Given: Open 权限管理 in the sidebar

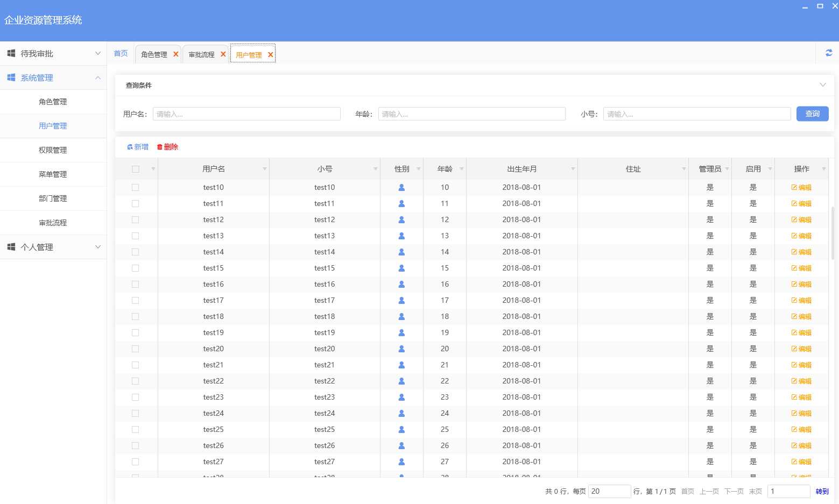Looking at the screenshot, I should click(53, 150).
